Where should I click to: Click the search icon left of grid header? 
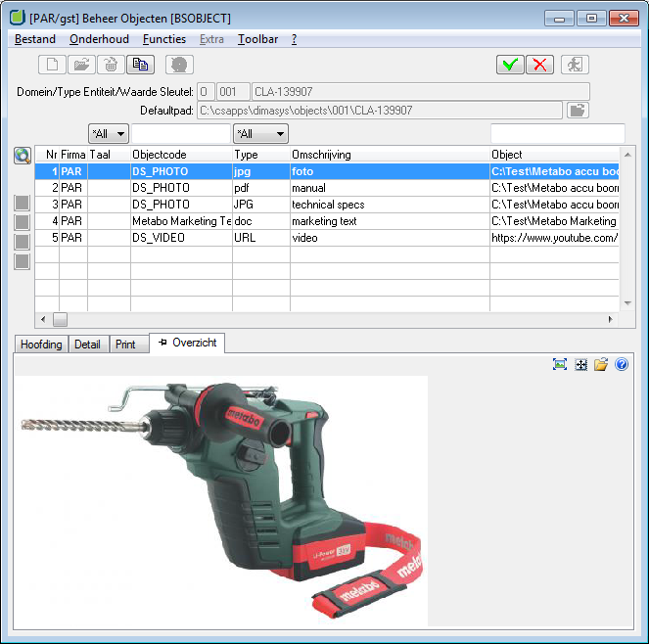pyautogui.click(x=23, y=156)
